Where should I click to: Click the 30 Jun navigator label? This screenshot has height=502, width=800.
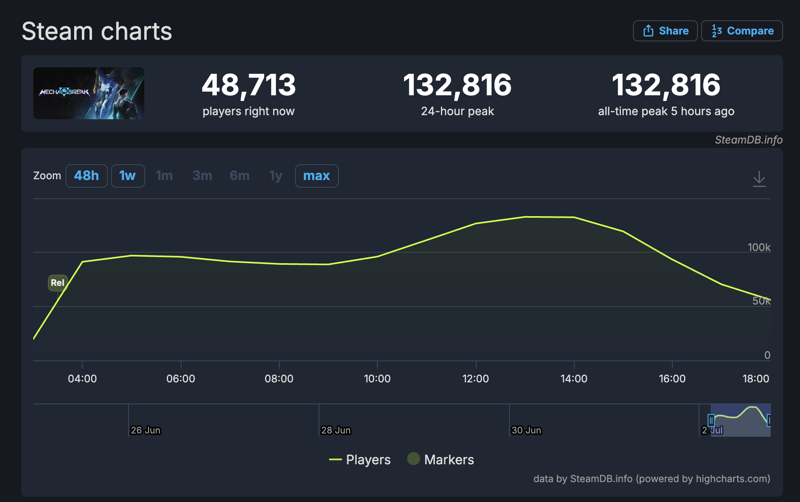tap(526, 430)
